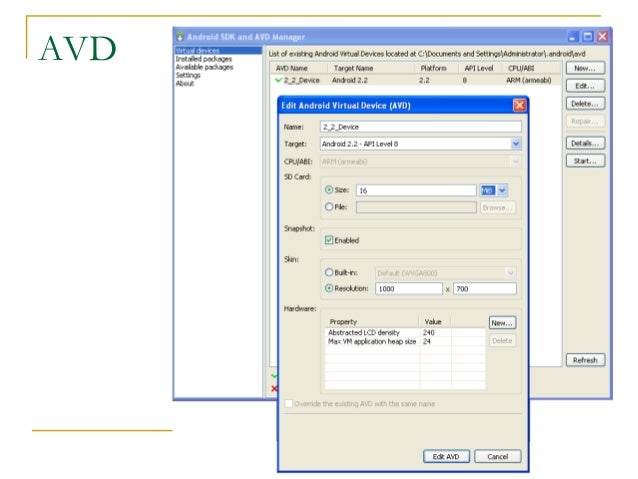Click the Property column header
Viewport: 638px width, 479px height.
click(372, 322)
